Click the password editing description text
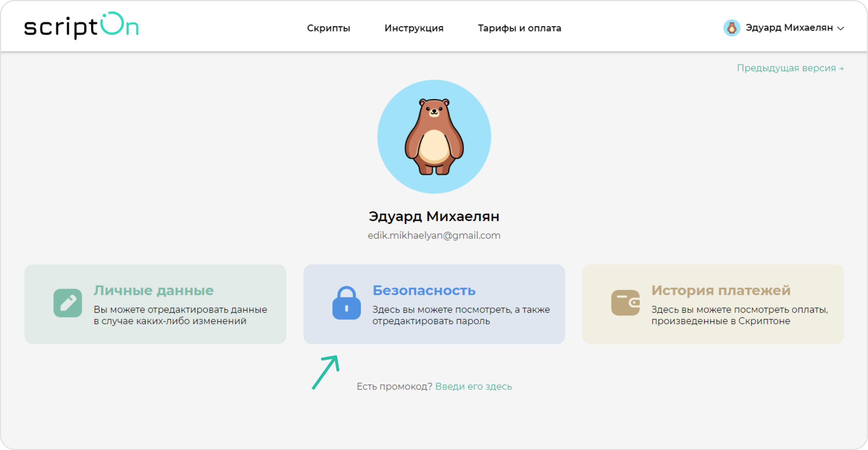 pyautogui.click(x=461, y=315)
